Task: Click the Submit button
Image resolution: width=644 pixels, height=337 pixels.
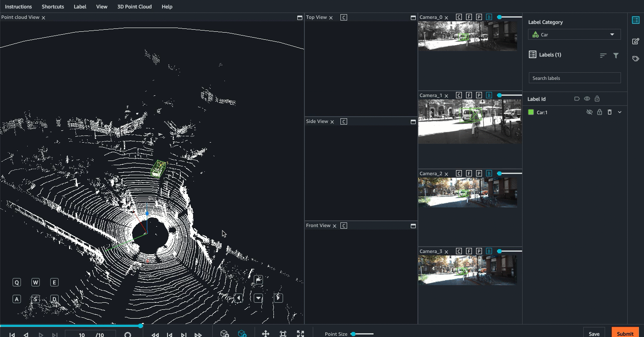Action: (625, 333)
